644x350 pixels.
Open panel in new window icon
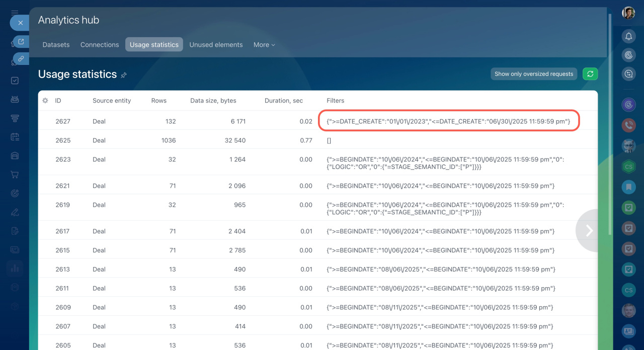(x=21, y=42)
